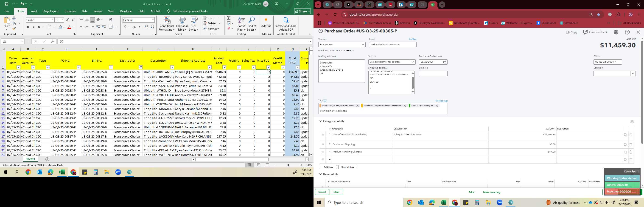Viewport: 644px width, 207px height.
Task: Open the Insert Function fx button
Action: (x=52, y=41)
